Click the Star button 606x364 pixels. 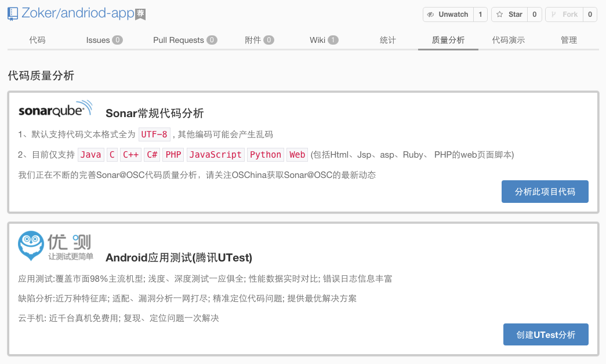509,14
